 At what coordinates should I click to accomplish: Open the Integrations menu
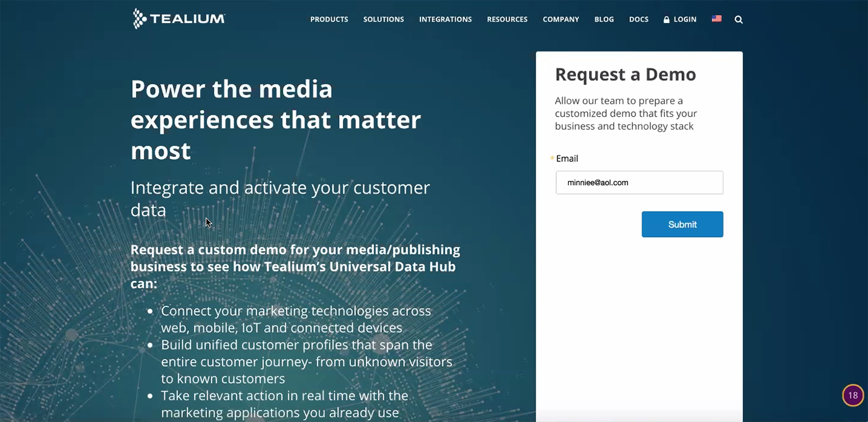(x=445, y=19)
